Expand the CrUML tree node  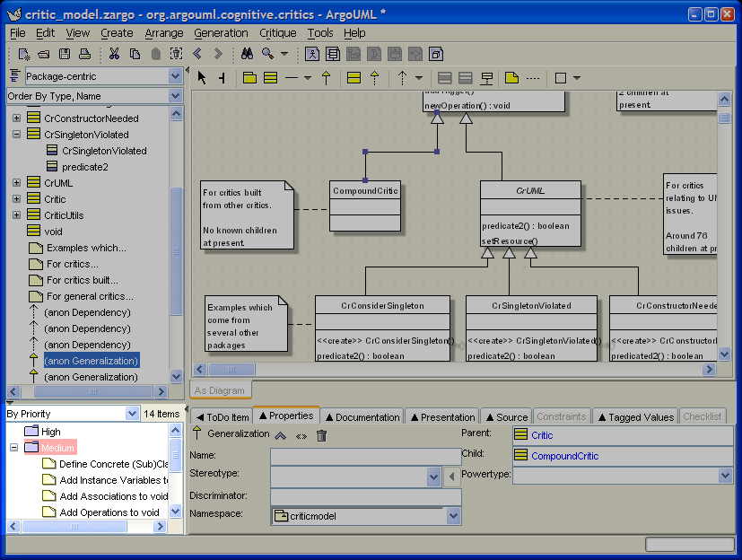(16, 183)
